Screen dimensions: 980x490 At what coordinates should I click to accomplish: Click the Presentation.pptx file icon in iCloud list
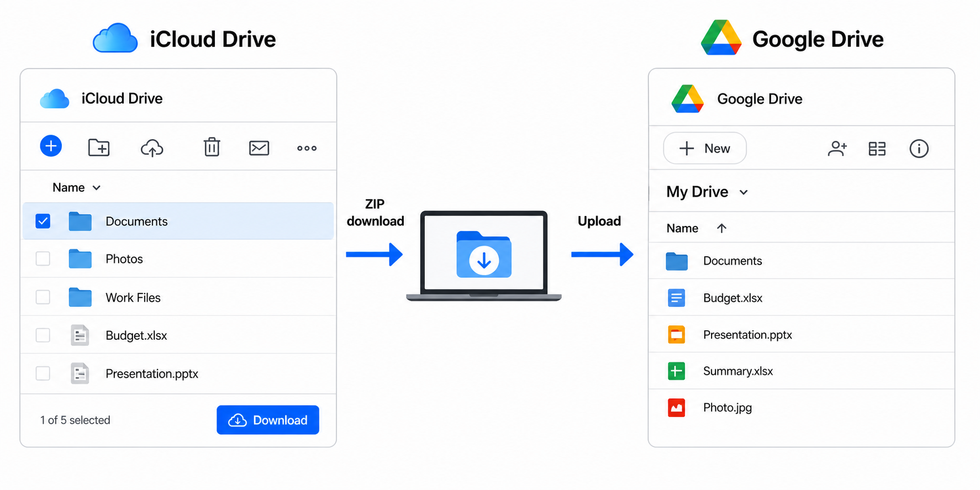coord(80,373)
